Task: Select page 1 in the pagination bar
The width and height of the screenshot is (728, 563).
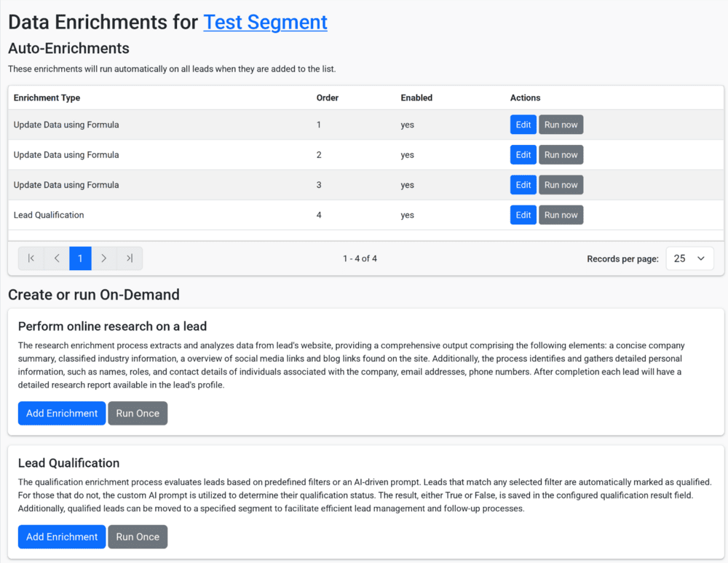Action: pos(80,258)
